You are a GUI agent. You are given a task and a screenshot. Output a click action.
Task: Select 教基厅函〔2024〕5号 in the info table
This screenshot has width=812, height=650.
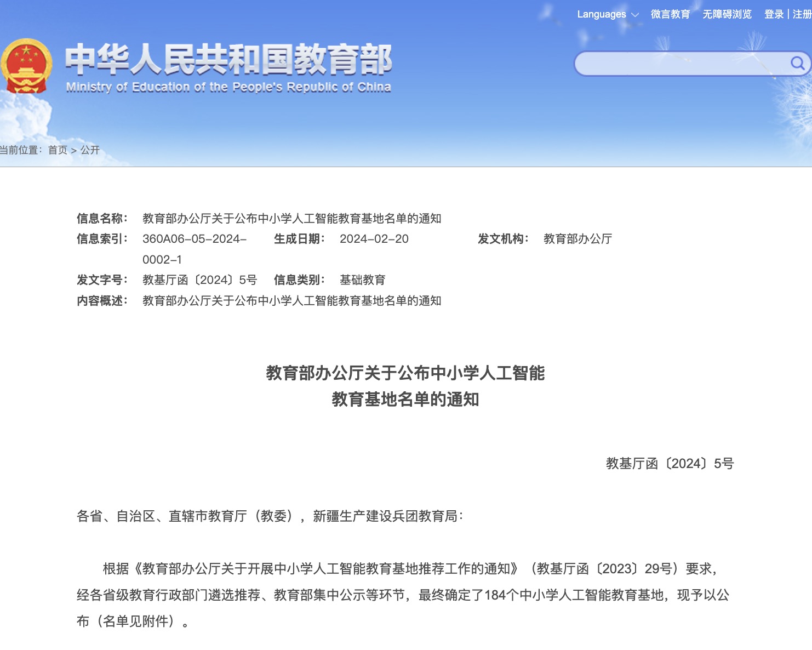(x=199, y=280)
